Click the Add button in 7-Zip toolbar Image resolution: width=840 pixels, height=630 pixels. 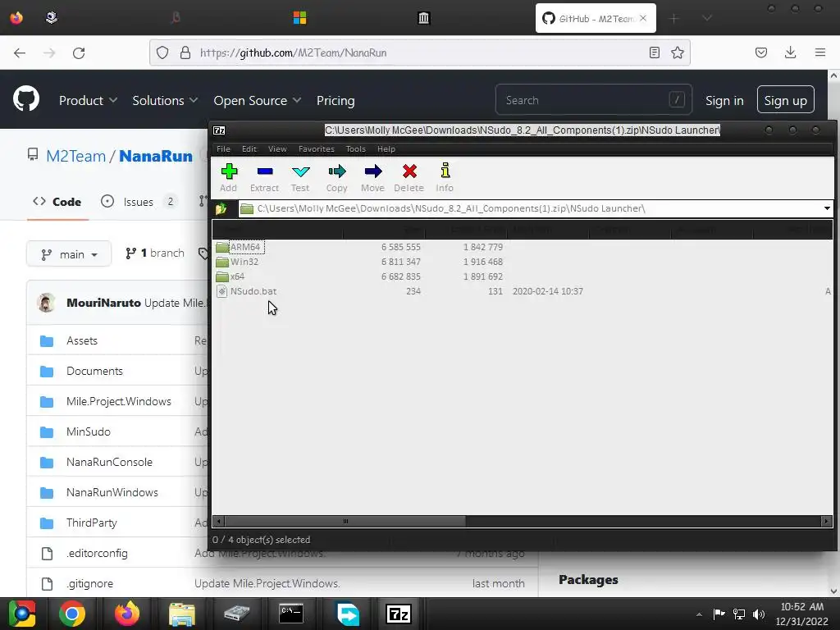(229, 178)
